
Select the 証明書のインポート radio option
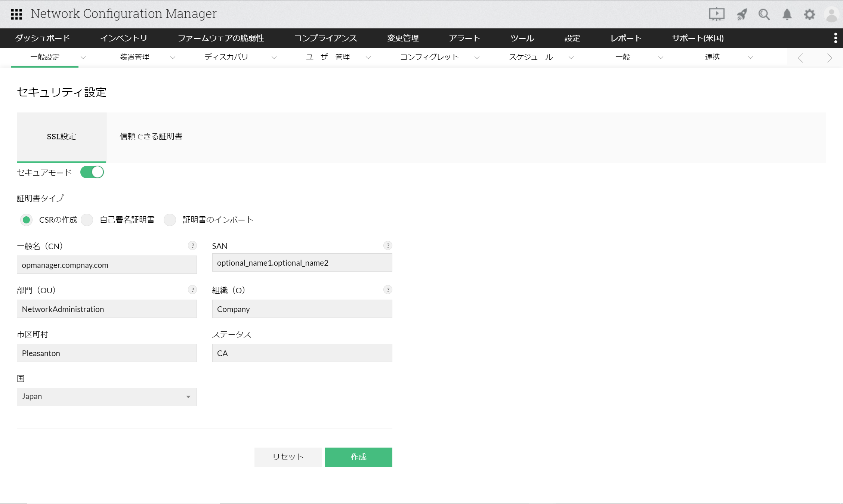[170, 220]
